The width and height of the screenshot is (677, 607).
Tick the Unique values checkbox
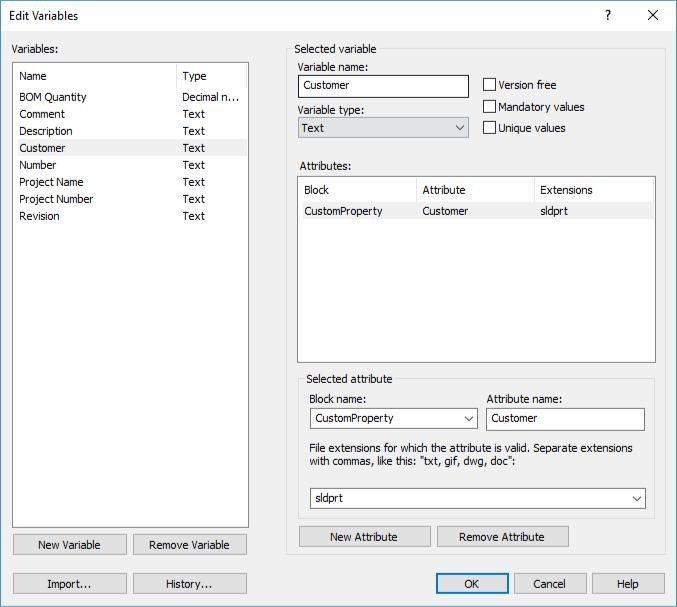tap(489, 128)
